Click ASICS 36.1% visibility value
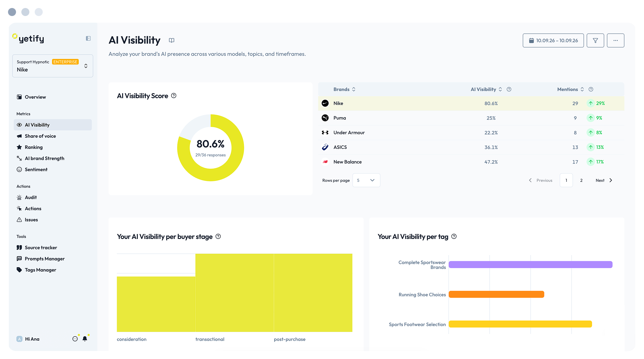Screen dimensions: 644x359 [491, 147]
